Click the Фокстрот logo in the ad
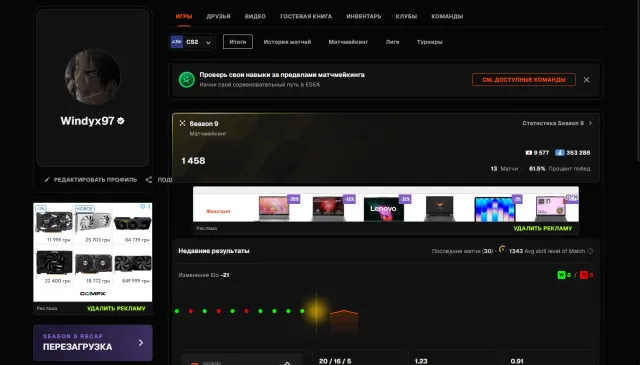 point(218,211)
